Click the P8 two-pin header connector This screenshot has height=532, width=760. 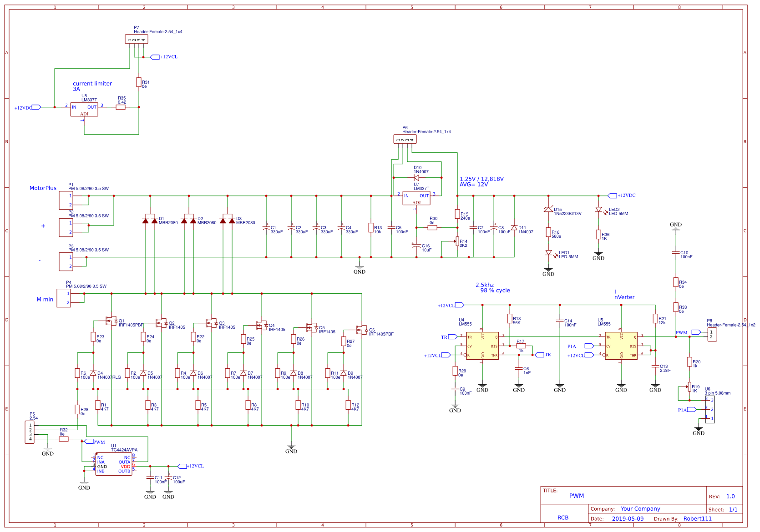(x=712, y=334)
